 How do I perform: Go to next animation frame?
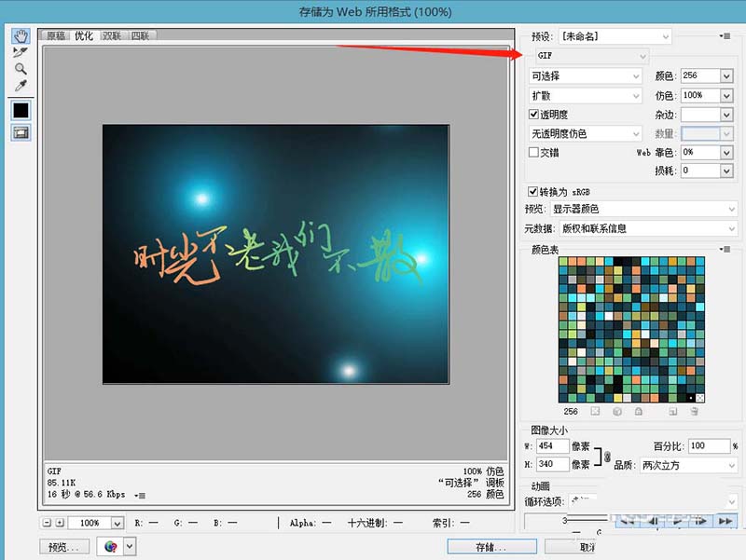(701, 521)
